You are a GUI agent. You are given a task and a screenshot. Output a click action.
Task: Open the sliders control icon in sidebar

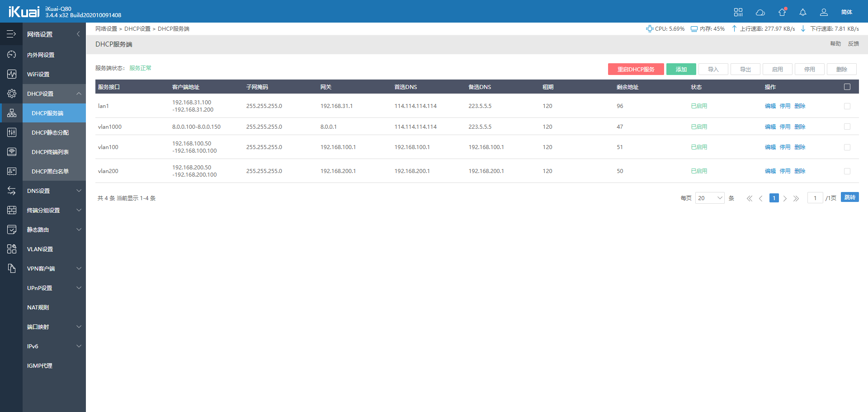coord(11,132)
